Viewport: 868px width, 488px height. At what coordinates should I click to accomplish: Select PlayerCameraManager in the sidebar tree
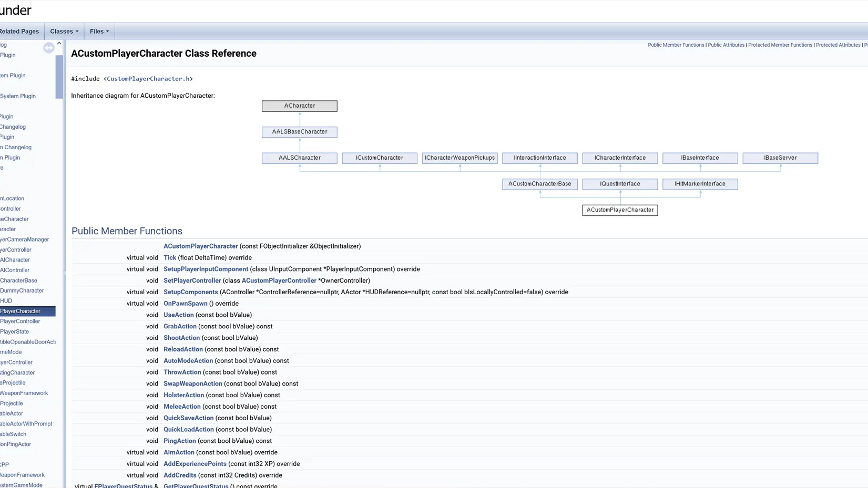(x=24, y=240)
